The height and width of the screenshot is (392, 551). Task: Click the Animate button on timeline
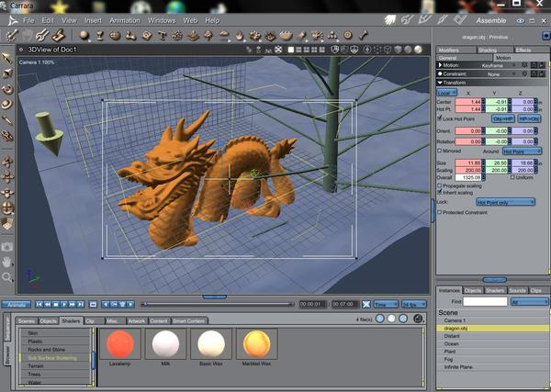click(16, 304)
